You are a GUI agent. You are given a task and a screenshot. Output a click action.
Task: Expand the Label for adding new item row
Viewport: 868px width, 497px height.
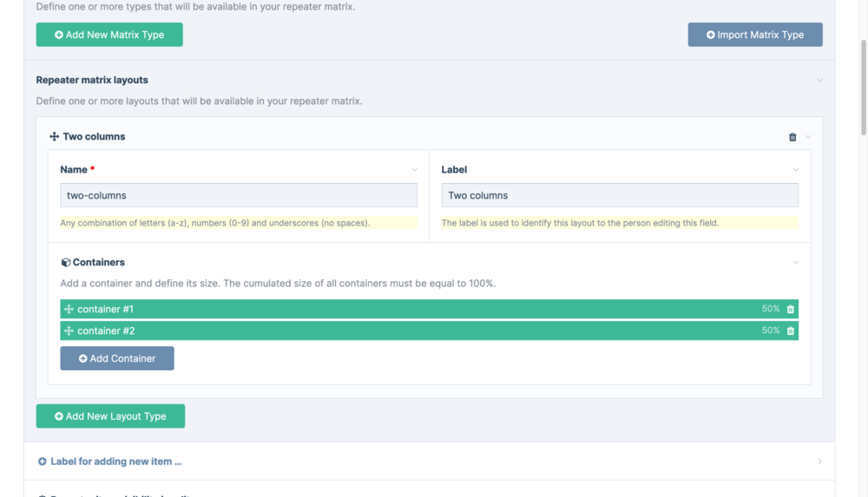click(x=819, y=461)
